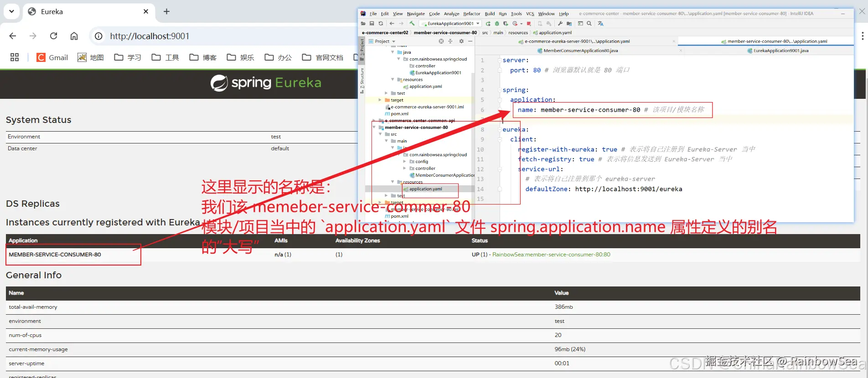Screen dimensions: 868x378
Task: Open the File menu in IntelliJ
Action: pos(373,14)
